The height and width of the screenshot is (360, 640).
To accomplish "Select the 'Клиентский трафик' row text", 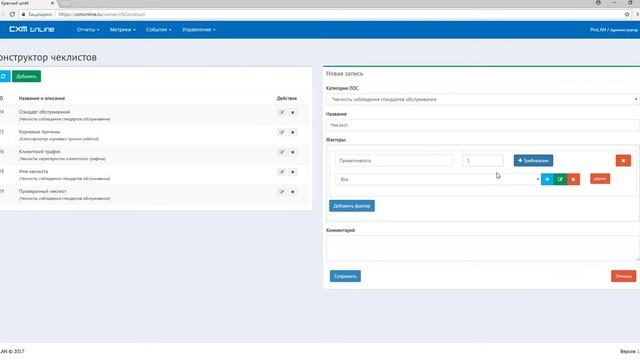I will click(x=40, y=151).
